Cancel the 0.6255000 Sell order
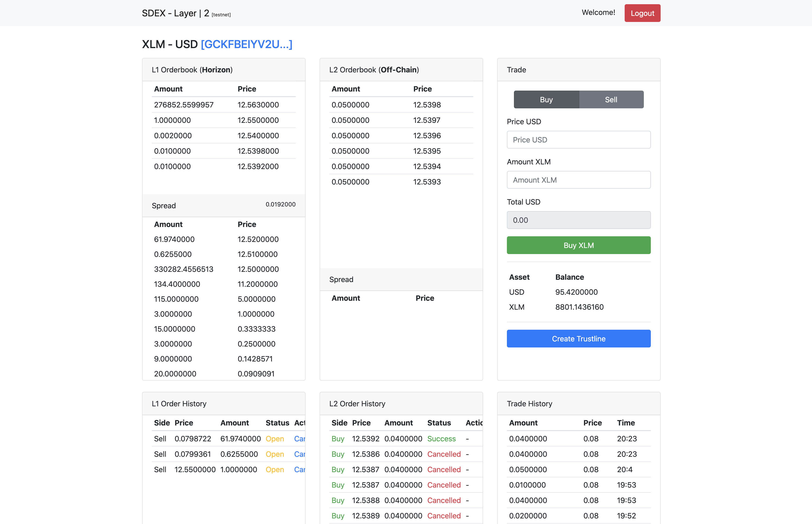812x524 pixels. pyautogui.click(x=299, y=454)
